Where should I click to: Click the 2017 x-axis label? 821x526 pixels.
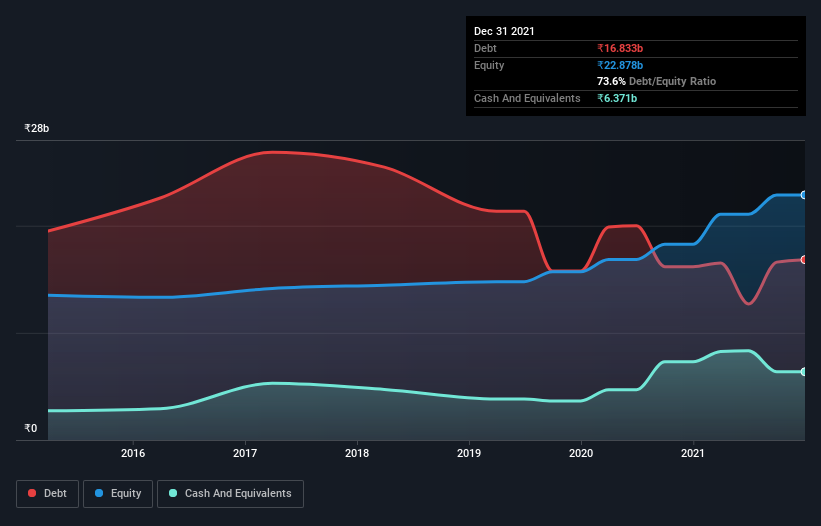click(245, 453)
